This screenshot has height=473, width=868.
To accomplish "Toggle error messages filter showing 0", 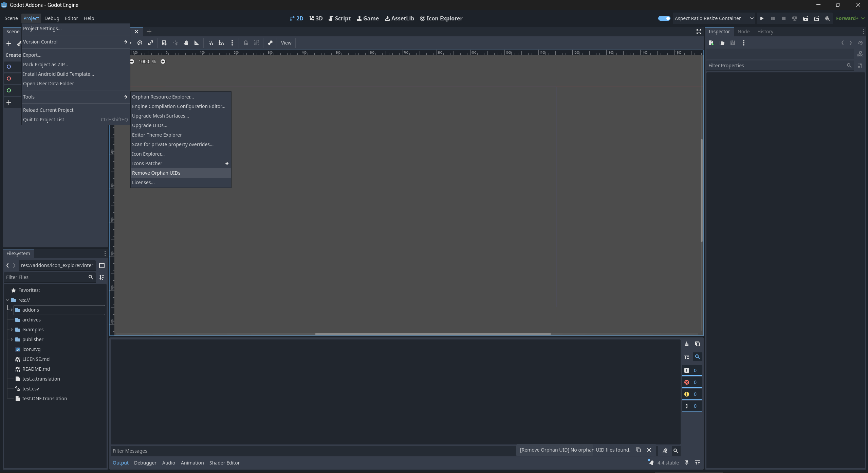I will coord(692,382).
